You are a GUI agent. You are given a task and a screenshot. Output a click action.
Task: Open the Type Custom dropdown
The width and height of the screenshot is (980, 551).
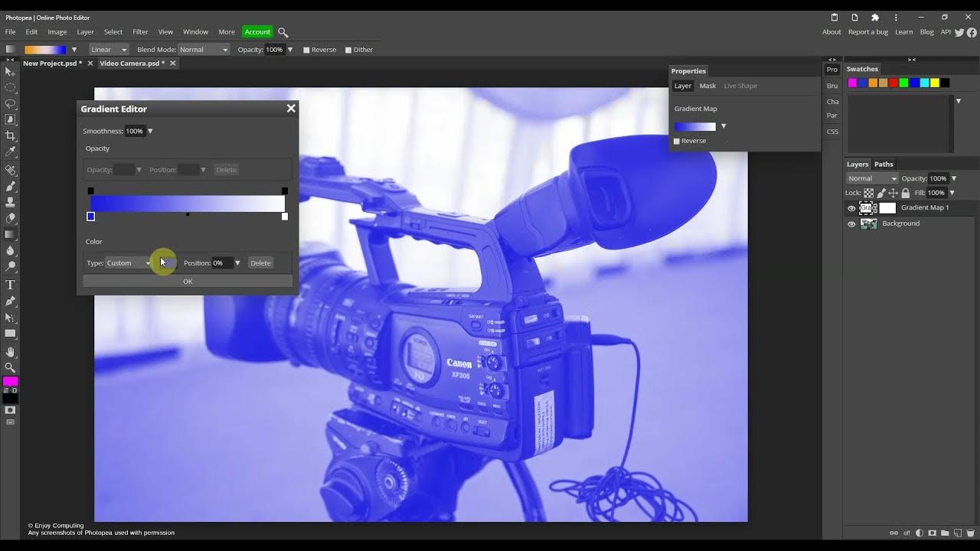[129, 262]
